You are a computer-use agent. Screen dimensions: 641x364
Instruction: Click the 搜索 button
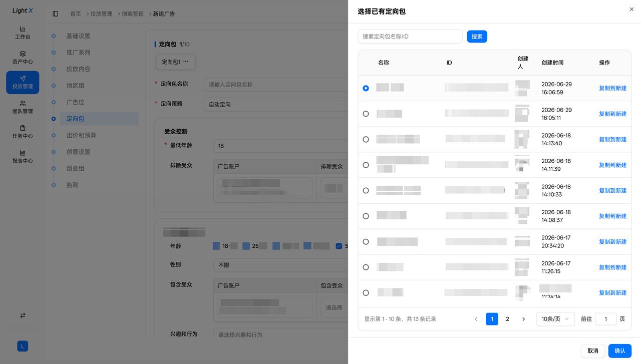477,37
